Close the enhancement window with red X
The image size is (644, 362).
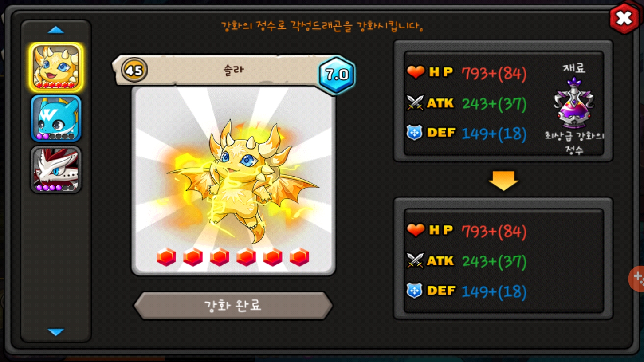(624, 18)
